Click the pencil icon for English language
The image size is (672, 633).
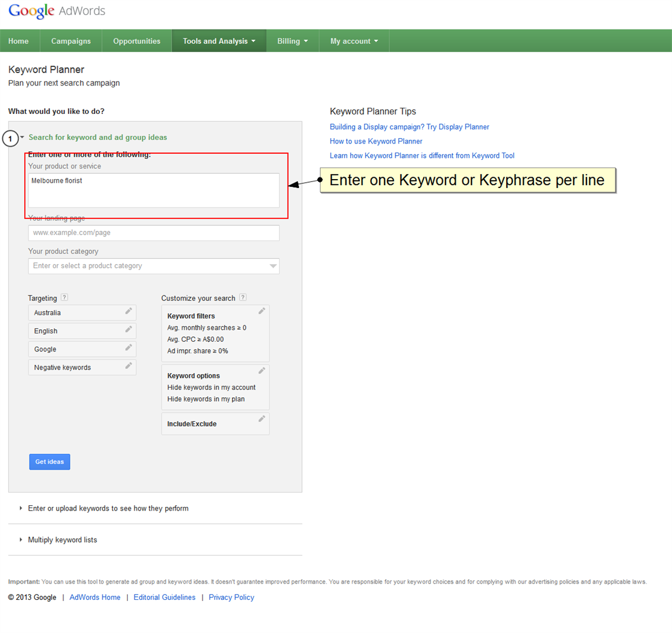click(x=128, y=330)
